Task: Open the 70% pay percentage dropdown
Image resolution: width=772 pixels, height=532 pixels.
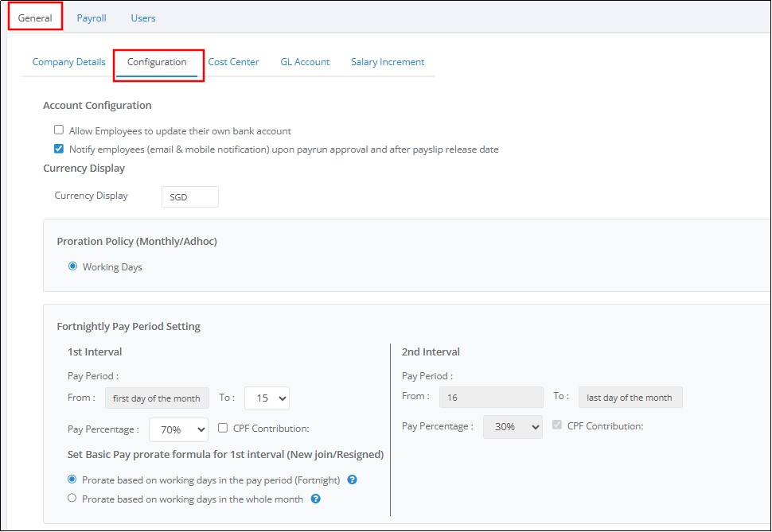Action: (178, 429)
